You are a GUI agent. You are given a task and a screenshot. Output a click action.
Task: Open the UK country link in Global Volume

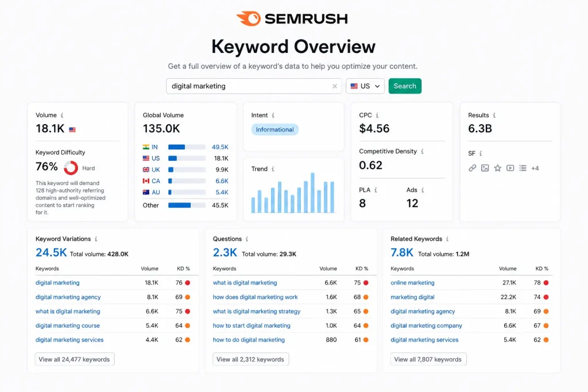[x=156, y=170]
